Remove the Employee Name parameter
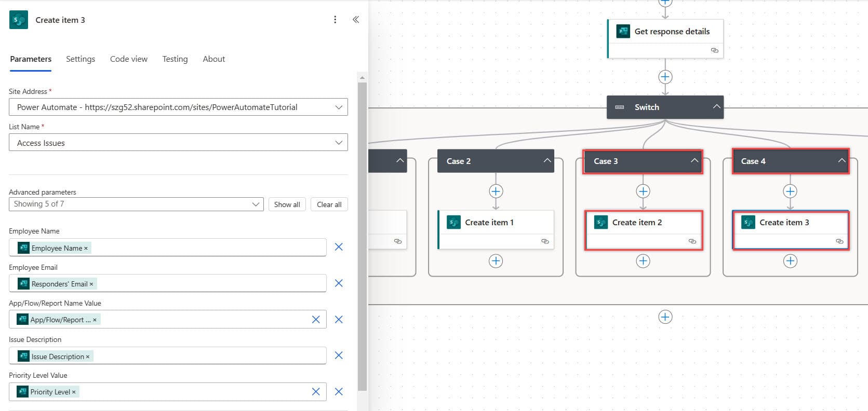 coord(339,247)
